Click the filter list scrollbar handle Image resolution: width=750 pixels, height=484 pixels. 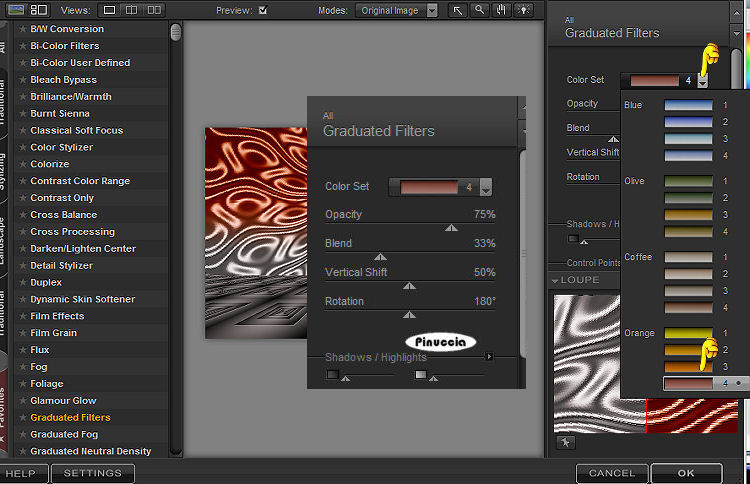(x=176, y=32)
